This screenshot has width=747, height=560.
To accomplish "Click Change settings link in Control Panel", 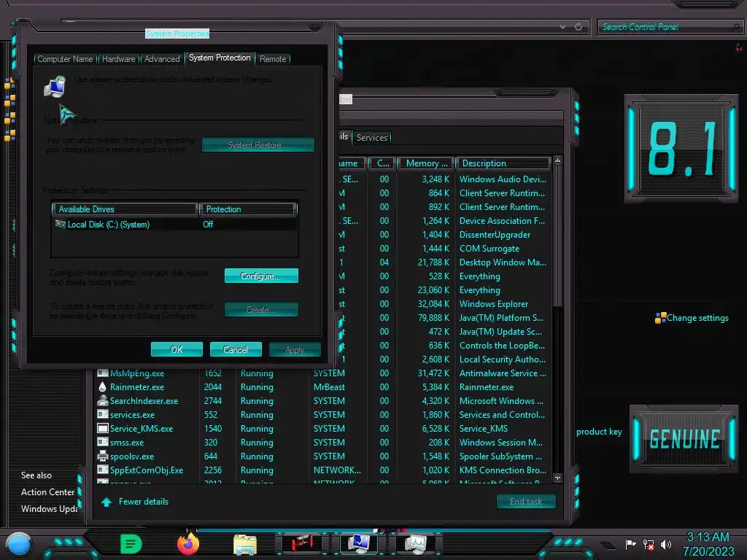I will coord(697,318).
